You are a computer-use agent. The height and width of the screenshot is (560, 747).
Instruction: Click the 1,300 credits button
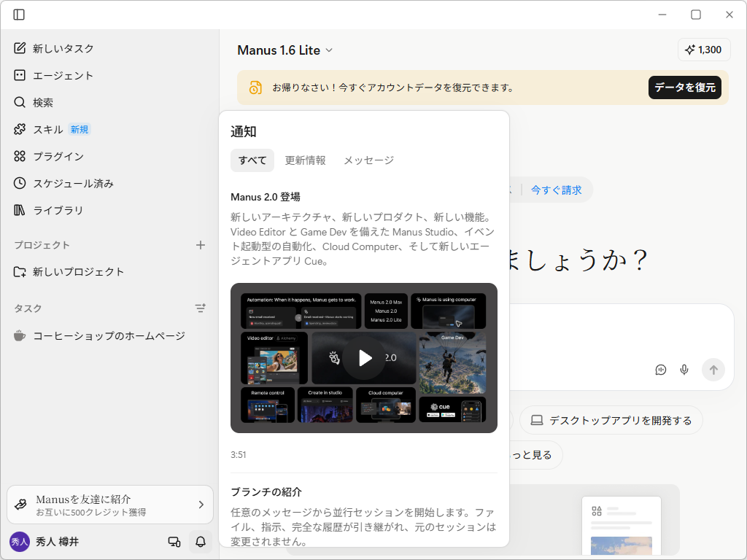(x=704, y=50)
